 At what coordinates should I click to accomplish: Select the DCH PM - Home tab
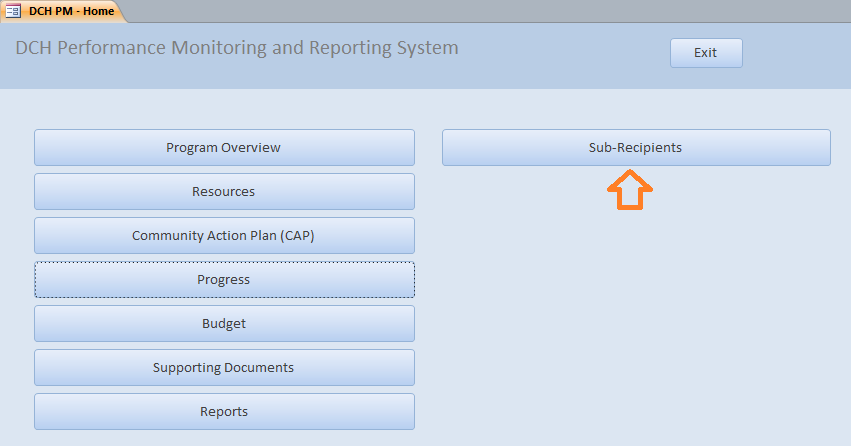tap(64, 11)
